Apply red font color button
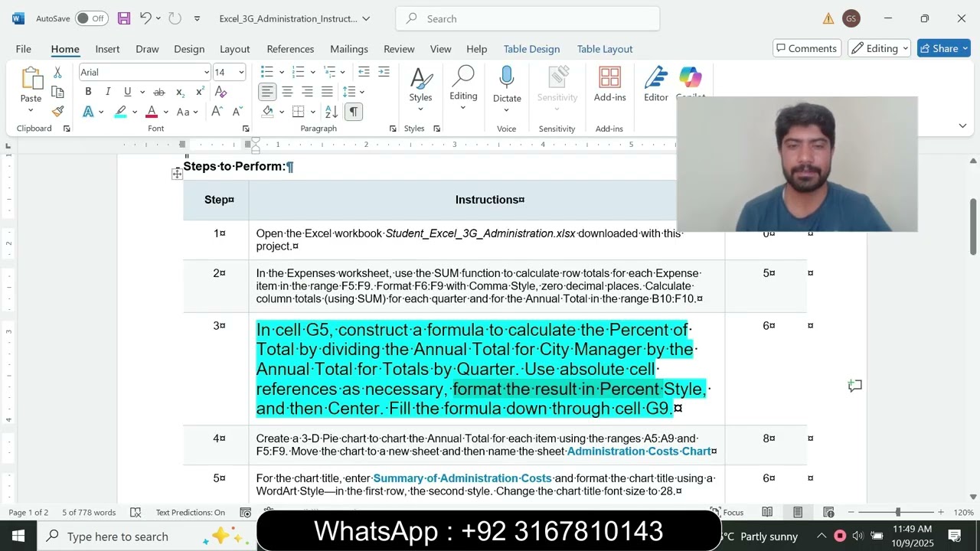 point(152,112)
